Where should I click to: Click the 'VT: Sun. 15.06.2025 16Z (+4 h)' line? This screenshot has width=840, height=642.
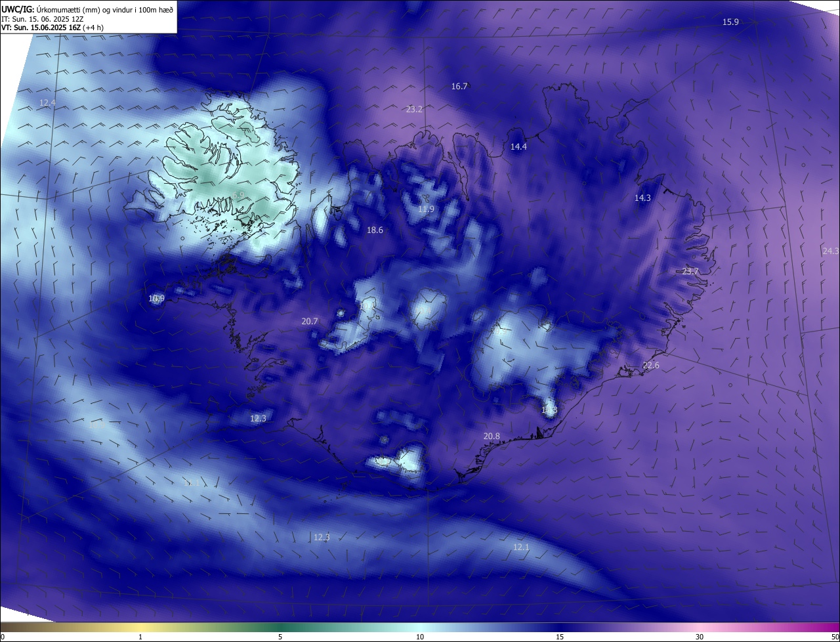(52, 28)
